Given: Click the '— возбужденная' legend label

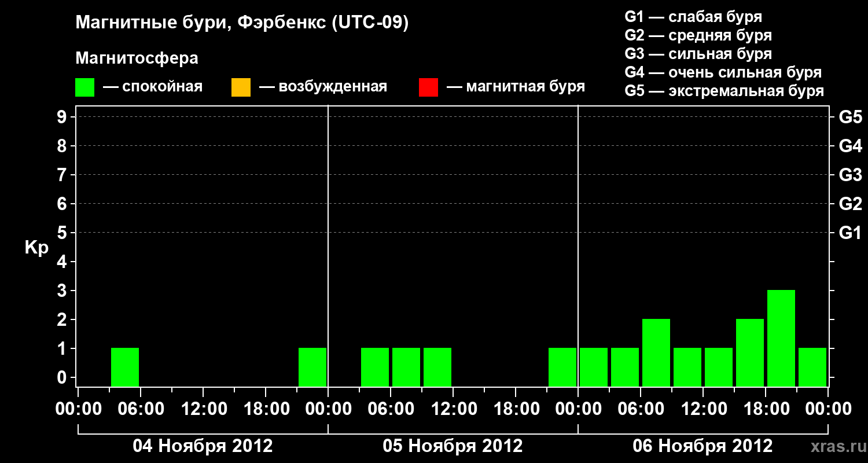Looking at the screenshot, I should 323,87.
